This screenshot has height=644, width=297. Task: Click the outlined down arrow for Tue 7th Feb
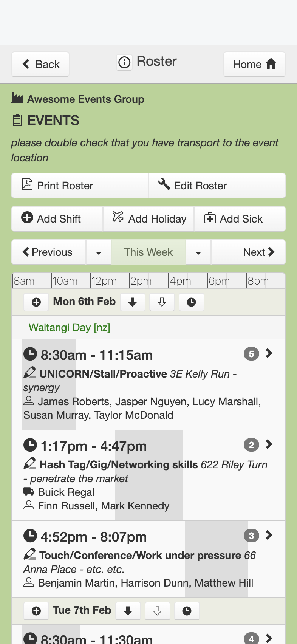[158, 611]
